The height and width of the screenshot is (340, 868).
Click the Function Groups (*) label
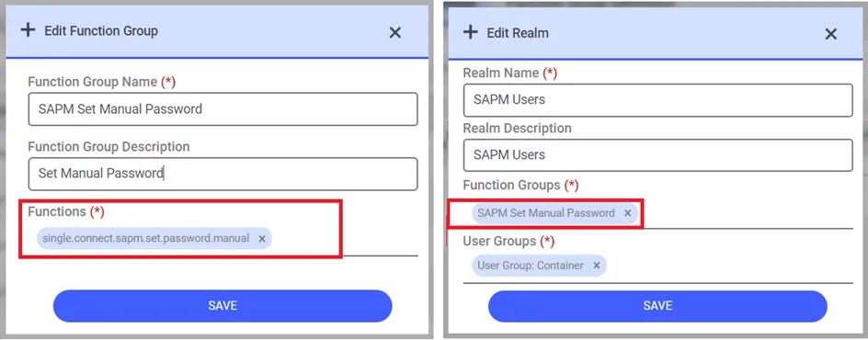click(x=520, y=185)
